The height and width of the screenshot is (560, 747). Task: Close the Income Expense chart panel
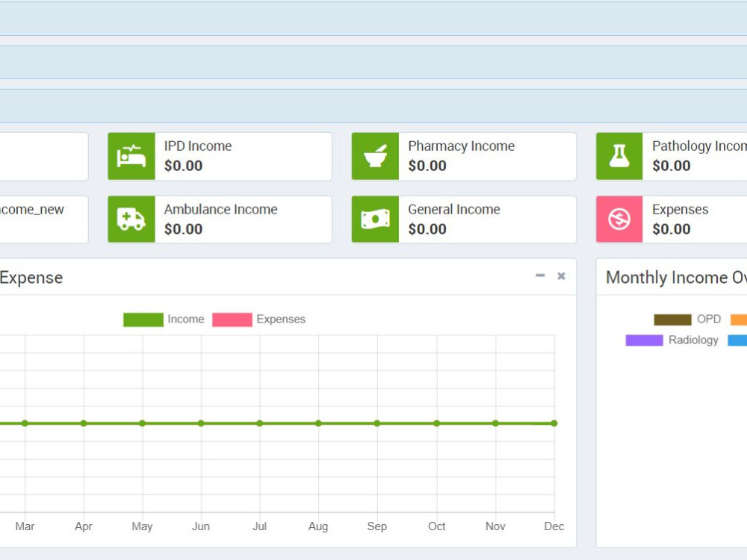[561, 276]
